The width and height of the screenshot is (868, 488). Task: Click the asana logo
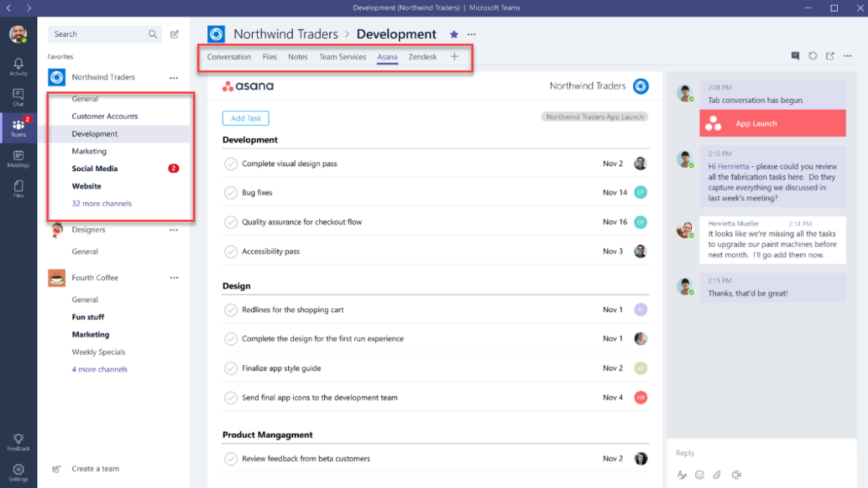pos(248,87)
